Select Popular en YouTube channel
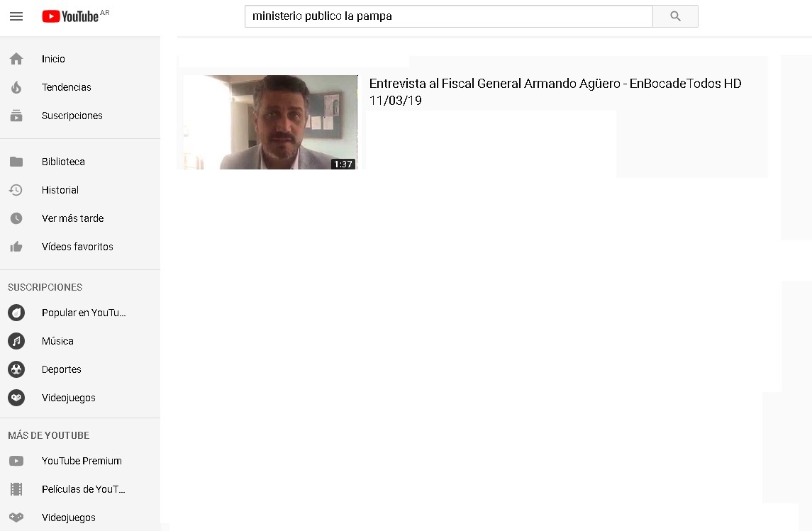Screen dimensions: 812x531 click(83, 313)
